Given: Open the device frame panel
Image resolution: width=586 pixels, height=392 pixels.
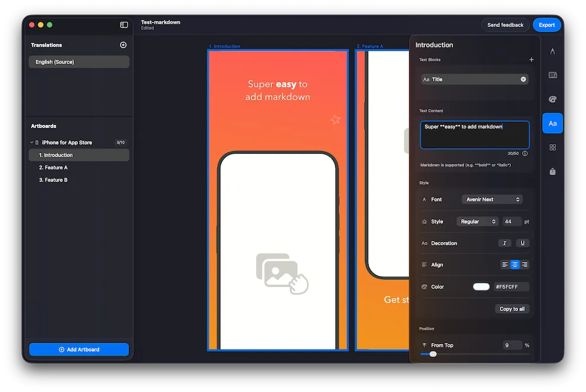Looking at the screenshot, I should point(551,75).
